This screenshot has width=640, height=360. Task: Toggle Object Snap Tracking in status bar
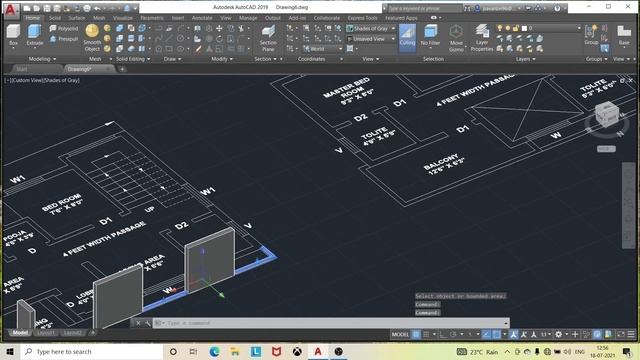[x=486, y=334]
